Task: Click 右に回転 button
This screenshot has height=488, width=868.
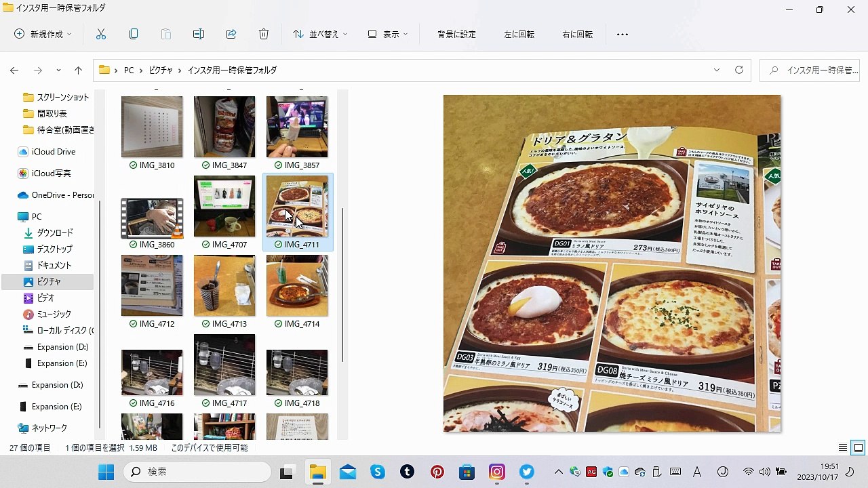Action: point(577,34)
